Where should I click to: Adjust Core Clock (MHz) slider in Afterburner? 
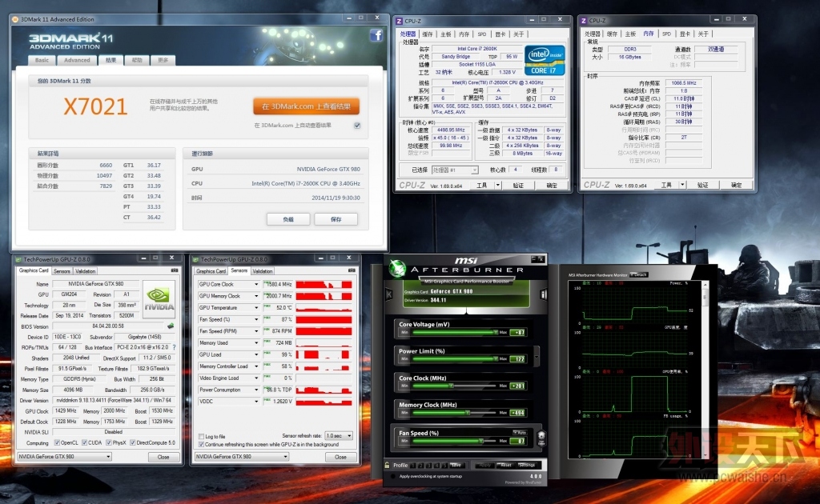[453, 386]
